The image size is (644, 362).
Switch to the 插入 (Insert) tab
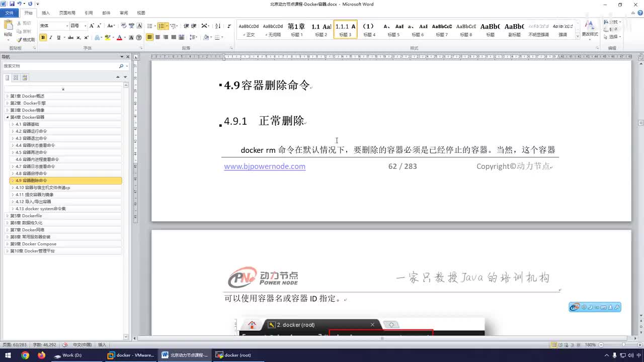click(x=45, y=13)
